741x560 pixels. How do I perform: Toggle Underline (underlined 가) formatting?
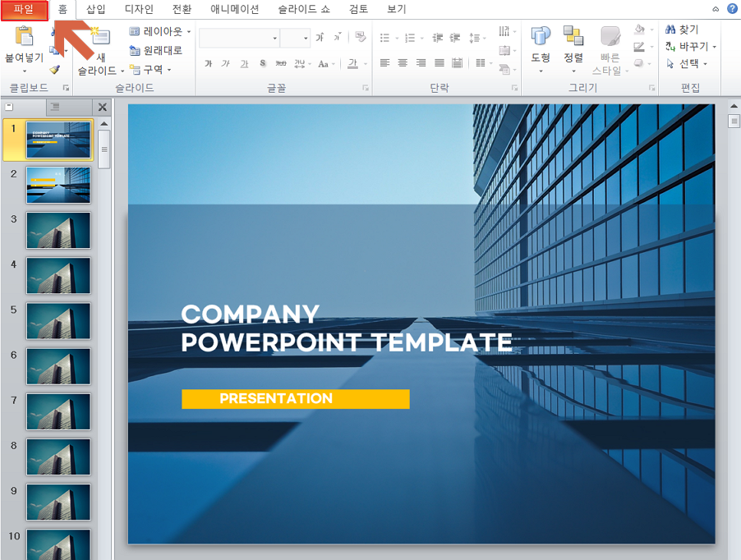244,63
